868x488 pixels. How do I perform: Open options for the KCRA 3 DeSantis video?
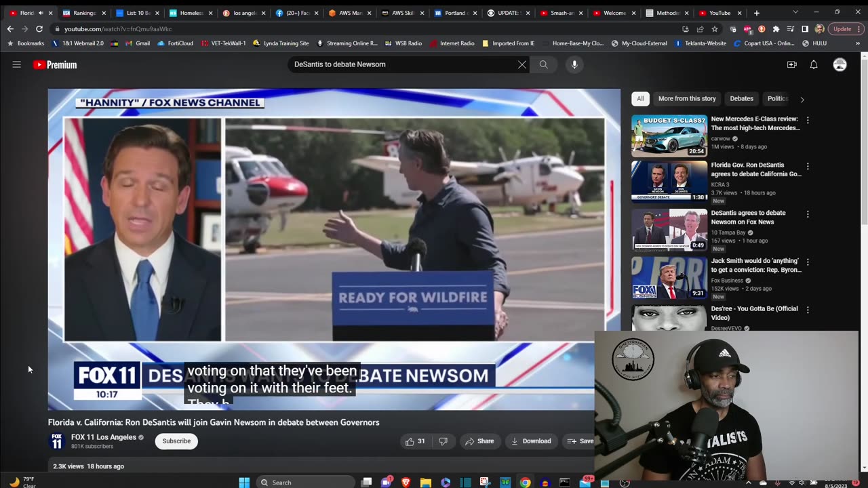point(807,166)
